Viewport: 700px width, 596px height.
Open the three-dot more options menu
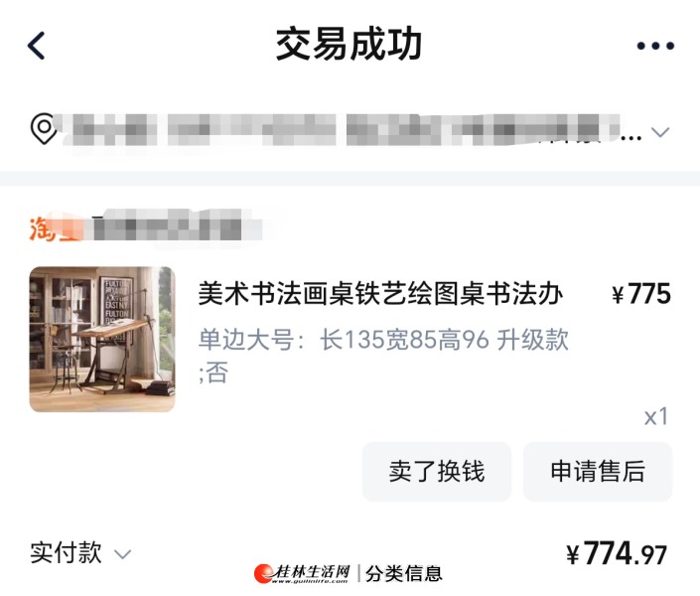[x=655, y=46]
